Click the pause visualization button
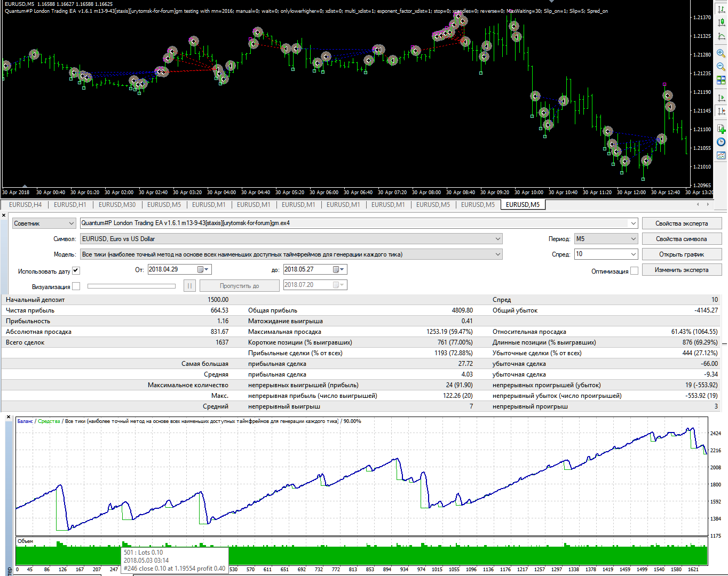The width and height of the screenshot is (728, 576). click(189, 286)
